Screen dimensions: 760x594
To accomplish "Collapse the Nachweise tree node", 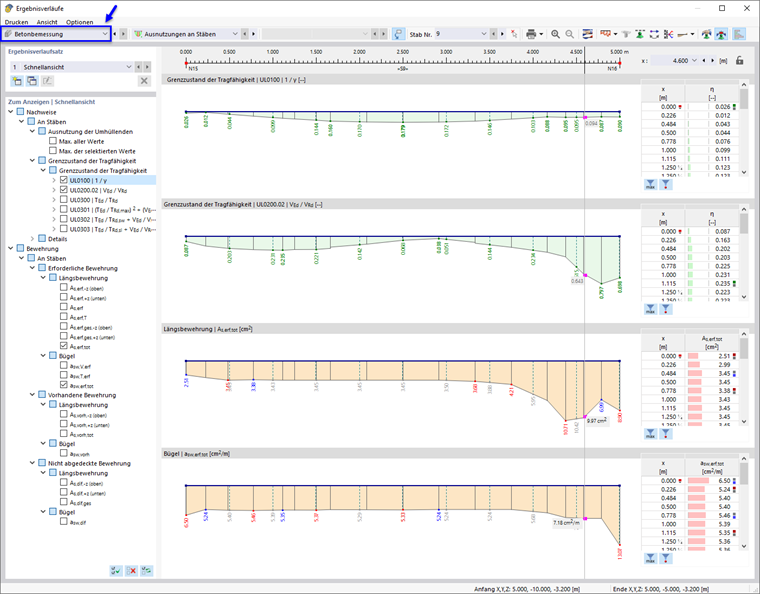I will (x=11, y=112).
